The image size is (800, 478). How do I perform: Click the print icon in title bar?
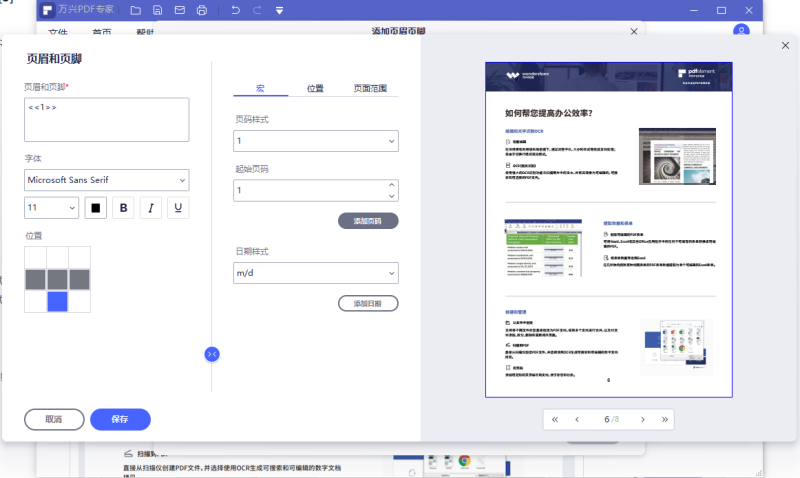(x=202, y=10)
